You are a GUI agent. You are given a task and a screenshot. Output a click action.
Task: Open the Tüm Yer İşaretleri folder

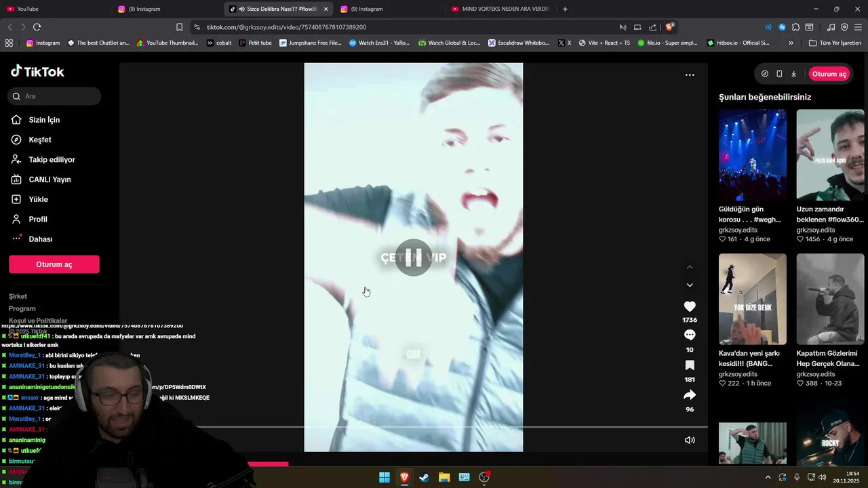coord(835,43)
